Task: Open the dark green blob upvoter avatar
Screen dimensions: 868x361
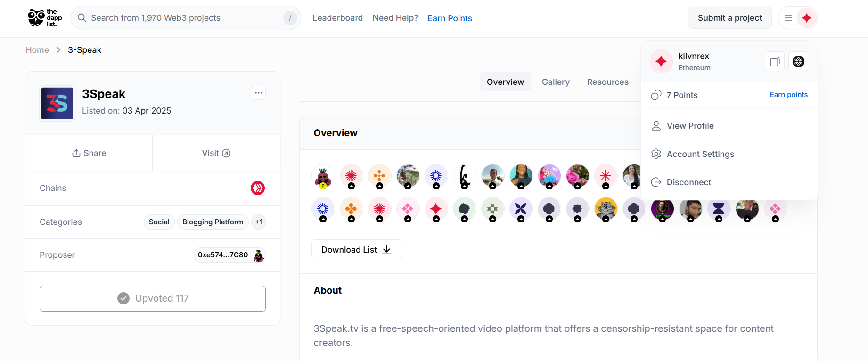Action: (x=465, y=209)
